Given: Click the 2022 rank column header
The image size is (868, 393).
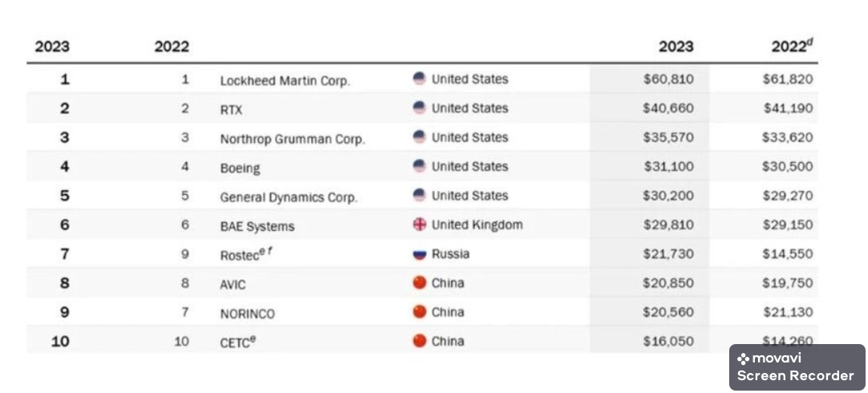Looking at the screenshot, I should click(172, 47).
